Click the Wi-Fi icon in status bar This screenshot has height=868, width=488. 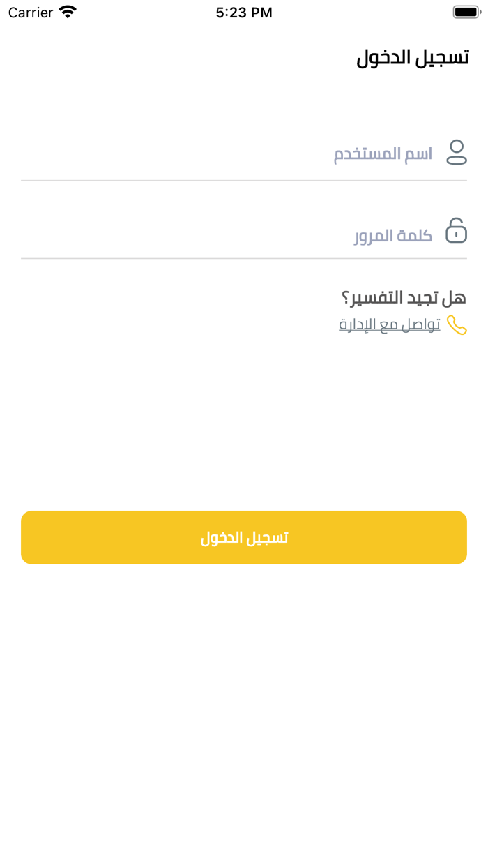(67, 11)
